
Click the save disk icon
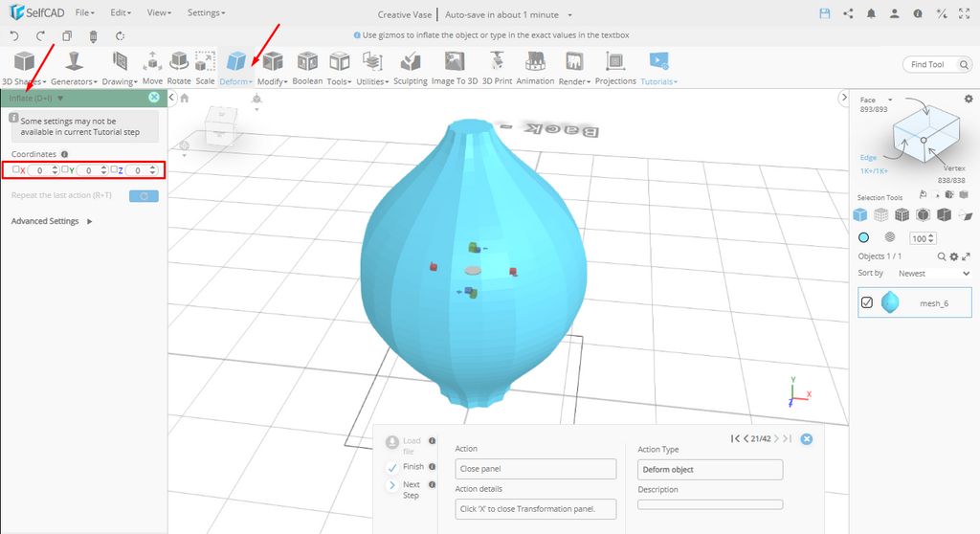(x=825, y=13)
